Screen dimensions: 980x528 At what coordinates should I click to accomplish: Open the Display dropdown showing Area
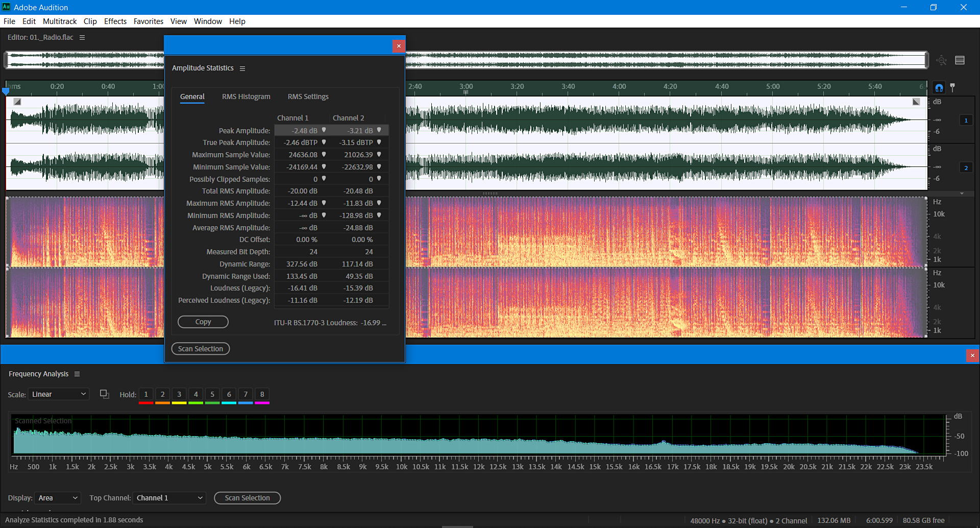57,497
